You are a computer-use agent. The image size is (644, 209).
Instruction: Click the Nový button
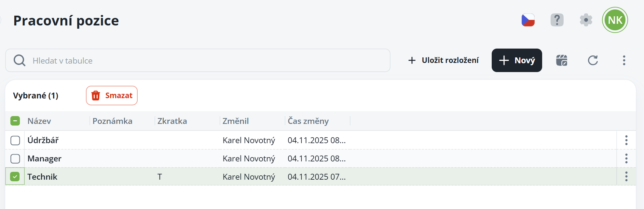pos(516,60)
